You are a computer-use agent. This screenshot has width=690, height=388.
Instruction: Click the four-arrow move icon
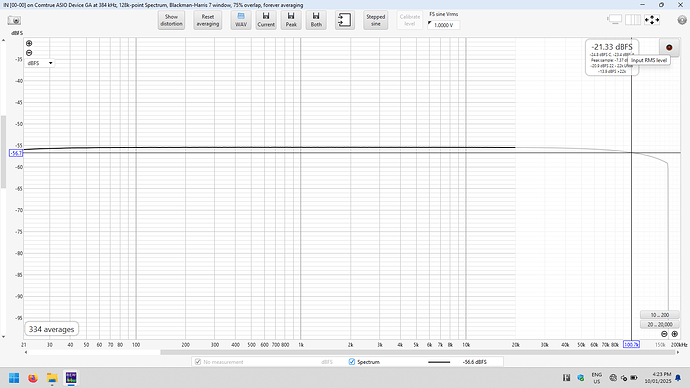pos(652,19)
